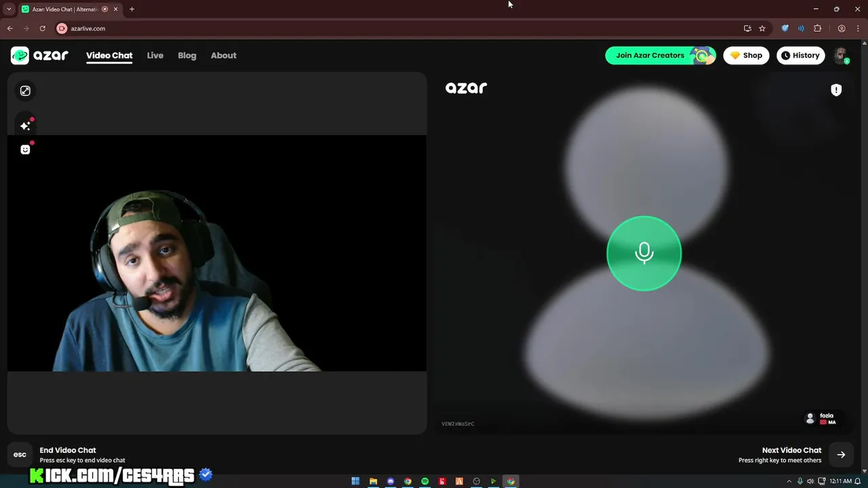Open Spotify from taskbar
The height and width of the screenshot is (488, 868).
point(425,481)
